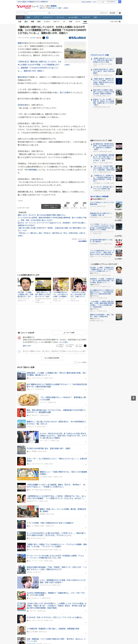Open the ライブ main navigation tab

click(x=37, y=17)
